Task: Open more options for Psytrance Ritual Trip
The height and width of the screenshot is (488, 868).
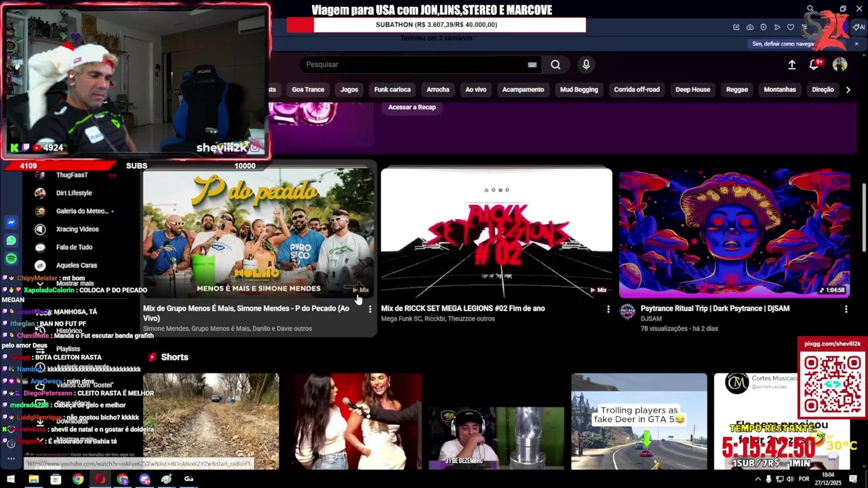Action: tap(846, 309)
